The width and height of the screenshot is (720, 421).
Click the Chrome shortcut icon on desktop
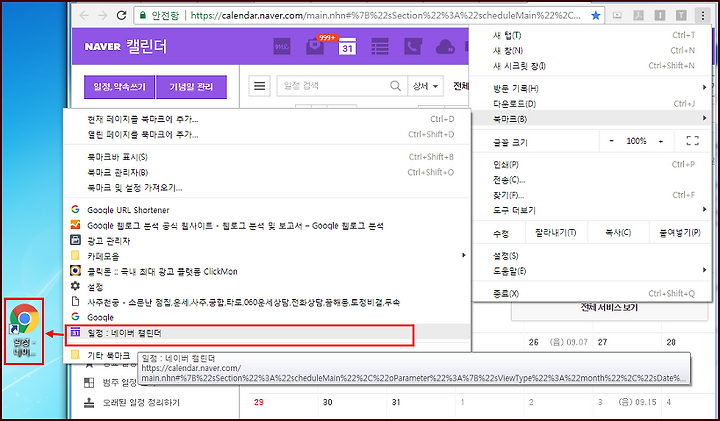[24, 331]
